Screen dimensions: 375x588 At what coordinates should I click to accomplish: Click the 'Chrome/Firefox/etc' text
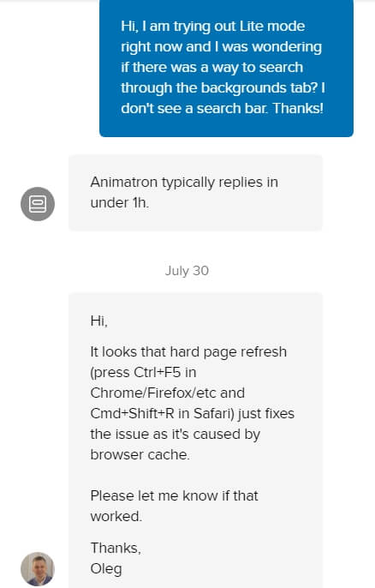point(153,393)
